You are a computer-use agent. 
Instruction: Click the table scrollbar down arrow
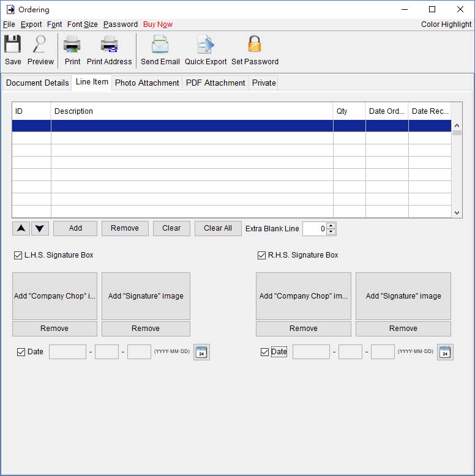click(x=457, y=213)
